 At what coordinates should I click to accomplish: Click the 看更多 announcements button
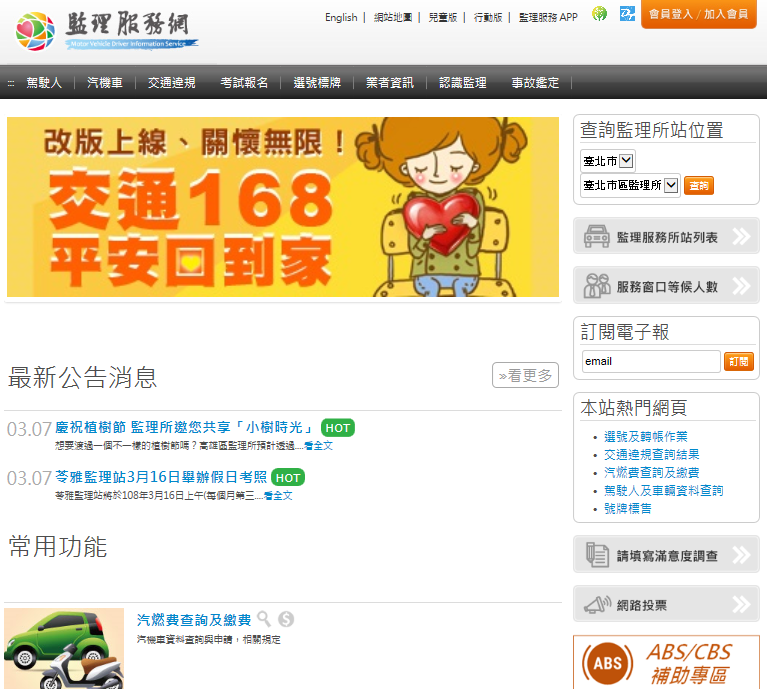click(x=525, y=375)
